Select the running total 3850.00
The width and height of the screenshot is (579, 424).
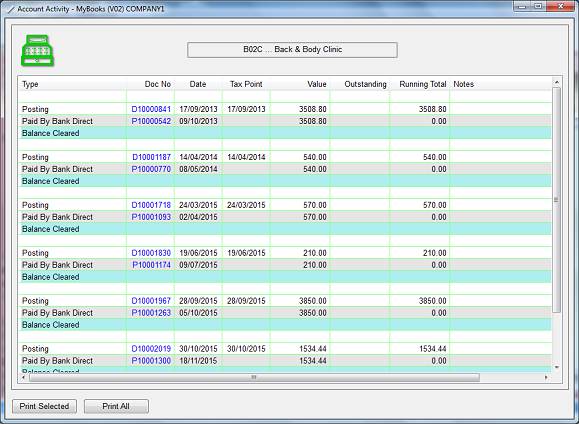[x=432, y=301]
